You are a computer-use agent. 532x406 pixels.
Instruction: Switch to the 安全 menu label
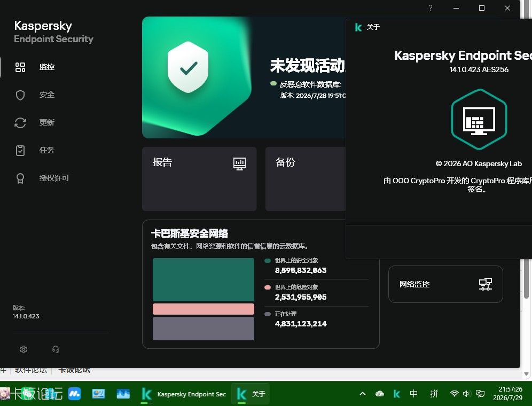pyautogui.click(x=47, y=95)
